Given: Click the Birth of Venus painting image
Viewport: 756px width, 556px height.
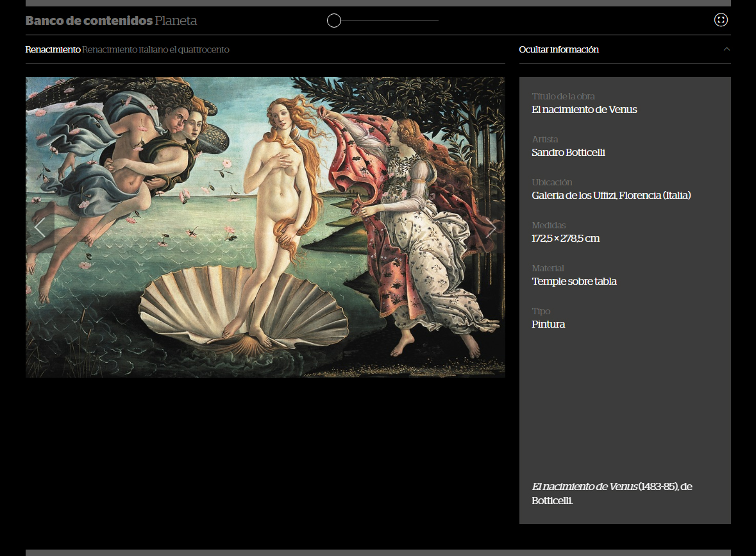Looking at the screenshot, I should pyautogui.click(x=265, y=227).
